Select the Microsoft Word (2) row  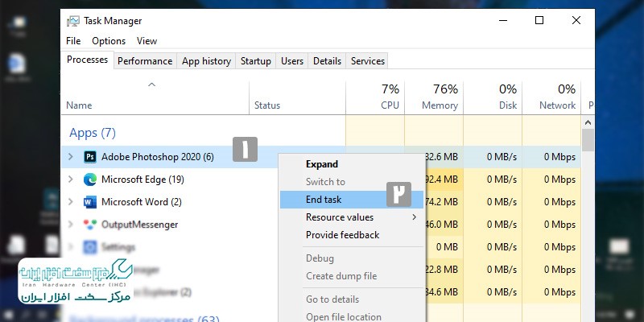(320, 202)
